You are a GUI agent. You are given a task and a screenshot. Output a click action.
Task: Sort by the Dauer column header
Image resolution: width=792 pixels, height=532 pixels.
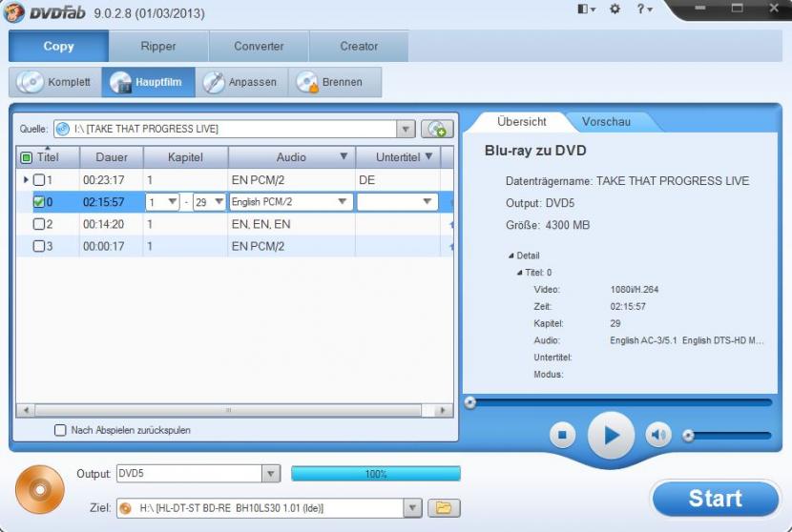tap(112, 157)
